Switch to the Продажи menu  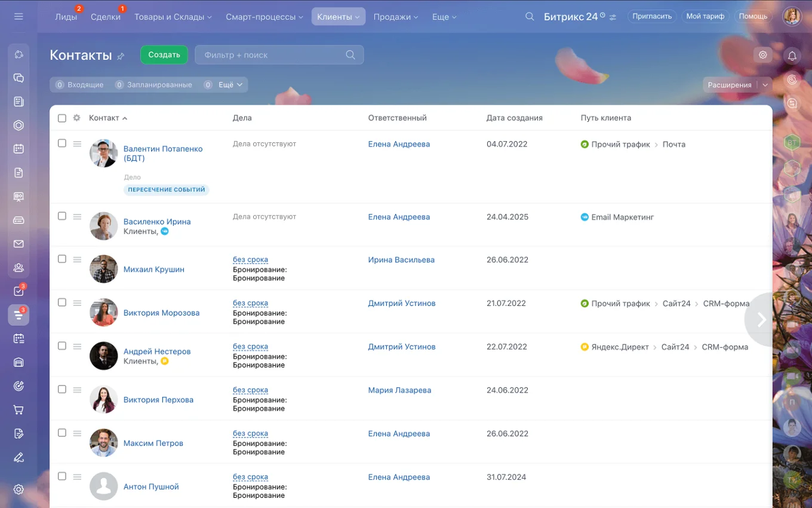tap(395, 17)
